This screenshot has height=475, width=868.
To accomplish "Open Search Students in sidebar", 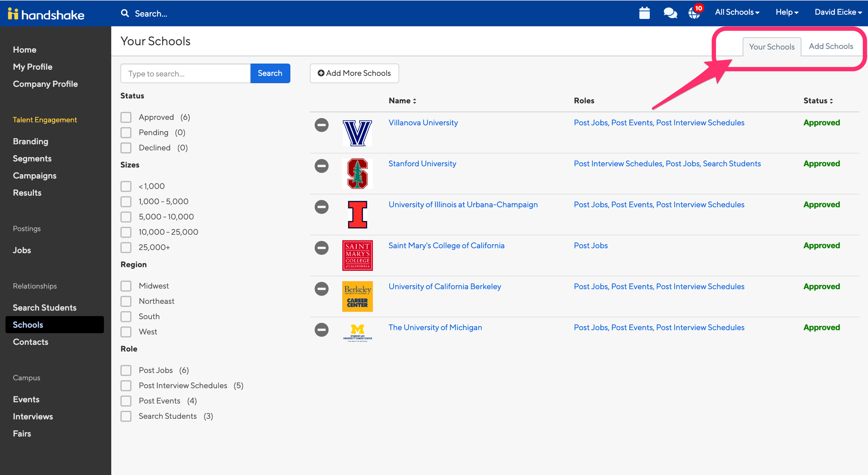I will (45, 307).
